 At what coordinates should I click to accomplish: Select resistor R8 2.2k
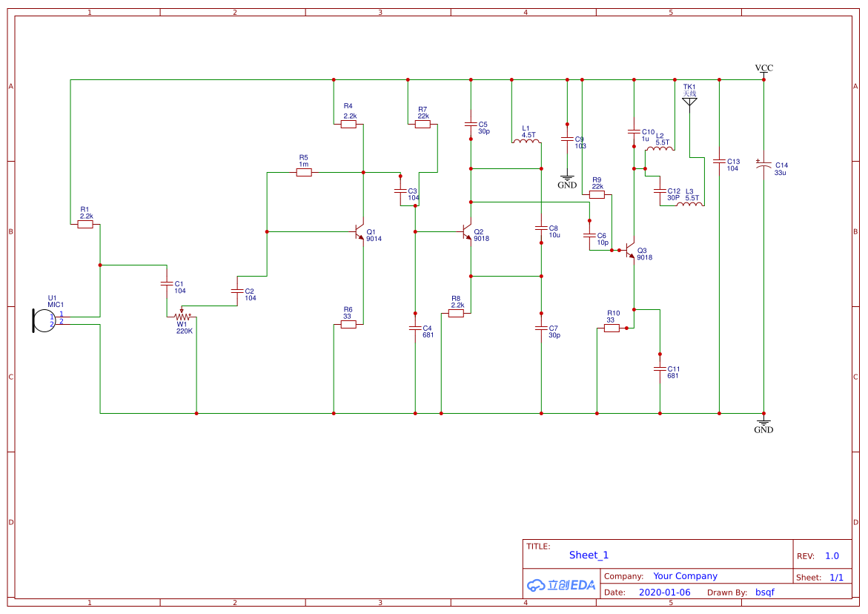(x=456, y=314)
